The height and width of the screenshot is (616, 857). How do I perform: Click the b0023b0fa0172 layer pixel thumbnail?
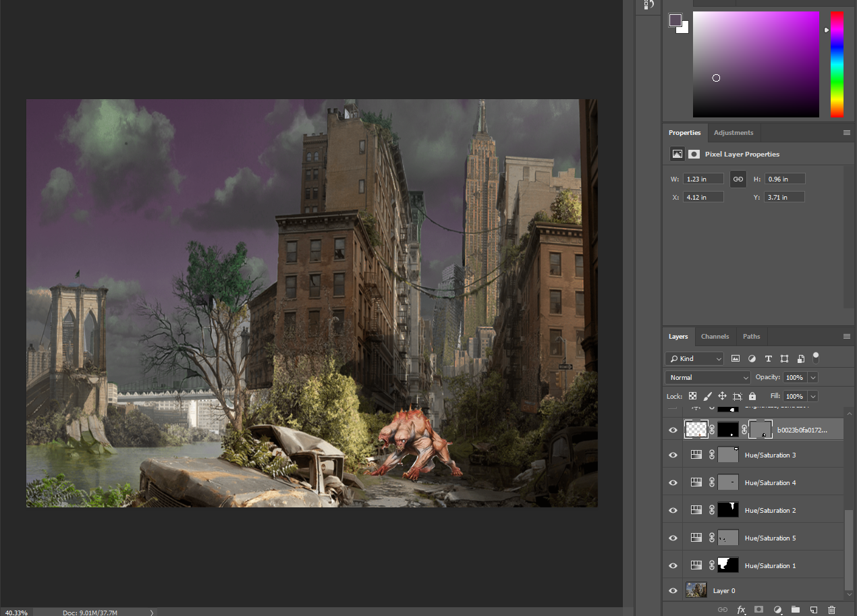[696, 429]
